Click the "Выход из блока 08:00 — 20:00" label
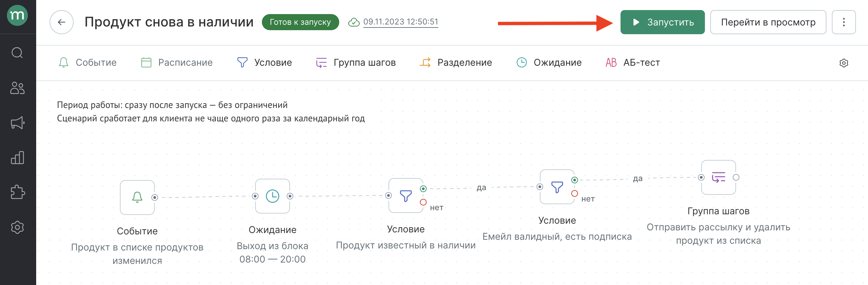Image resolution: width=868 pixels, height=285 pixels. tap(272, 252)
